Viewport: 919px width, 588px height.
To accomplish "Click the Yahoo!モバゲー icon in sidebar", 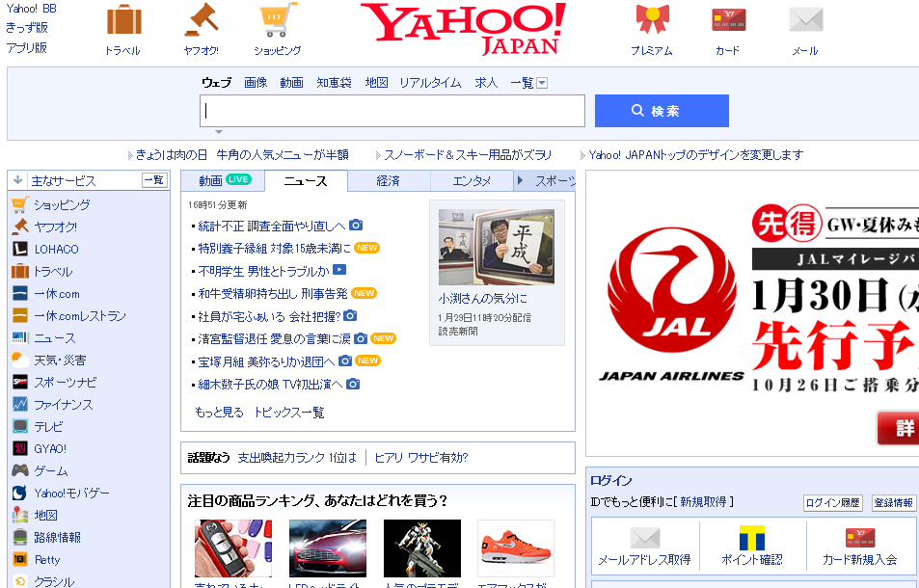I will [20, 493].
